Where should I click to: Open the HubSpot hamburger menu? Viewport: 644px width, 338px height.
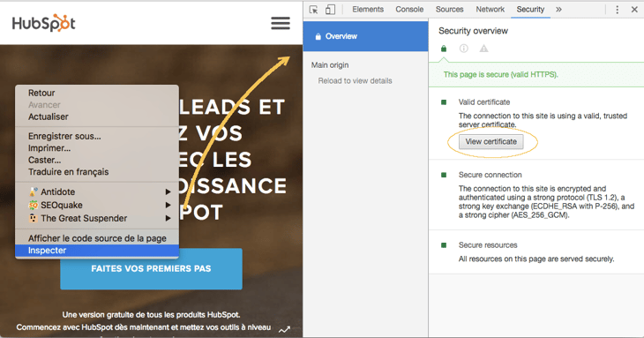point(281,23)
